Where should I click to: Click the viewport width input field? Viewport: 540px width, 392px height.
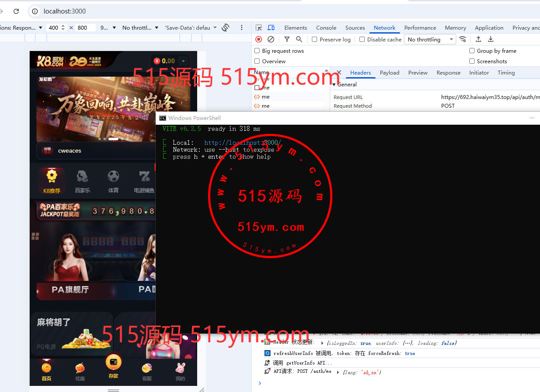pyautogui.click(x=54, y=27)
